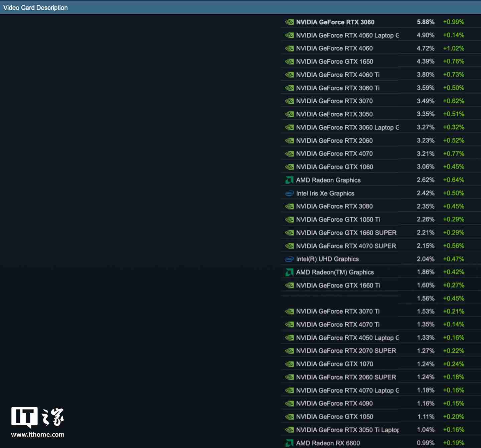Select the Video Card Description header
The image size is (481, 448).
(x=35, y=8)
